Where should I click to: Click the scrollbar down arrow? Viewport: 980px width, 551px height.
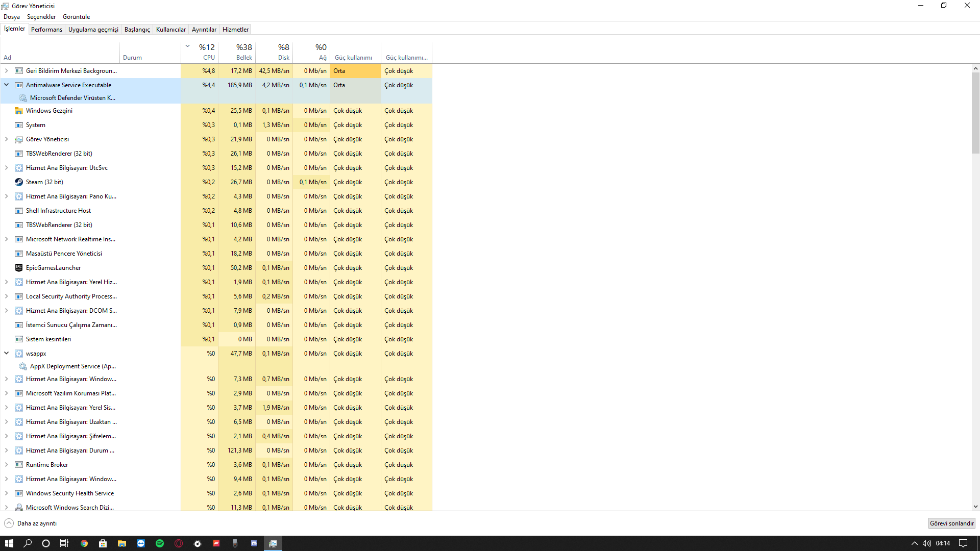[975, 507]
